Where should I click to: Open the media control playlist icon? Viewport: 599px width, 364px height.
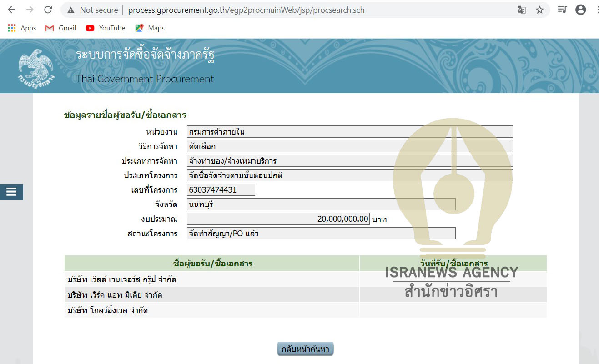563,10
